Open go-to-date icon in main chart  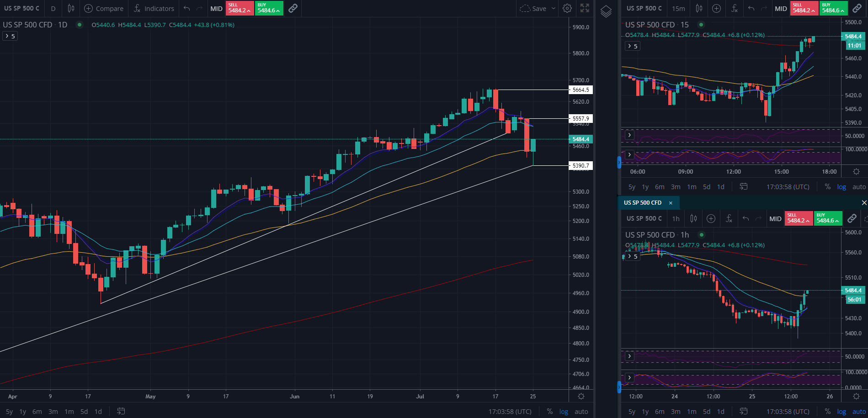click(121, 411)
